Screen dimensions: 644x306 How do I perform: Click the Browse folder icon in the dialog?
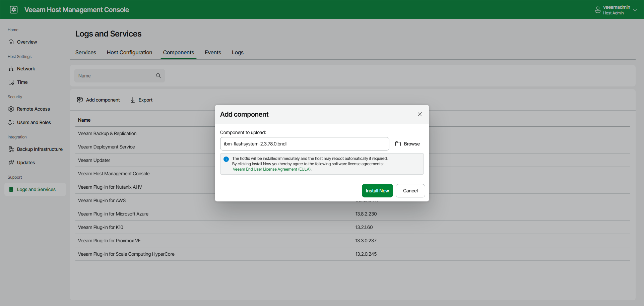coord(398,143)
